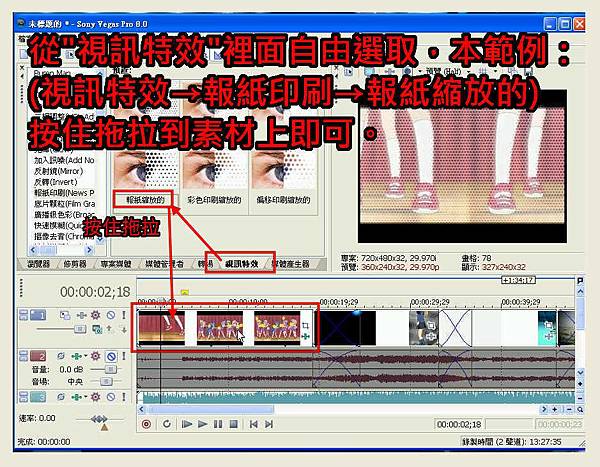Click the Record button in transport bar

tap(146, 424)
